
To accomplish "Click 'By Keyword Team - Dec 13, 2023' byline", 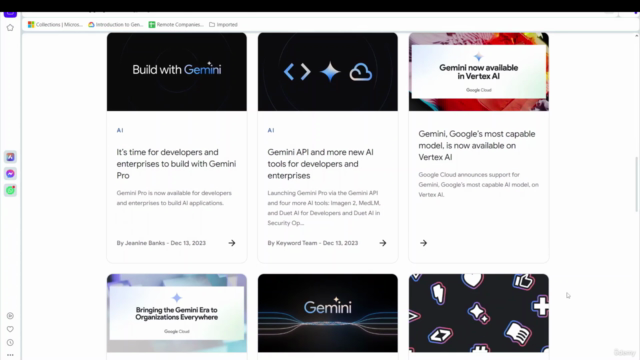I will 313,243.
